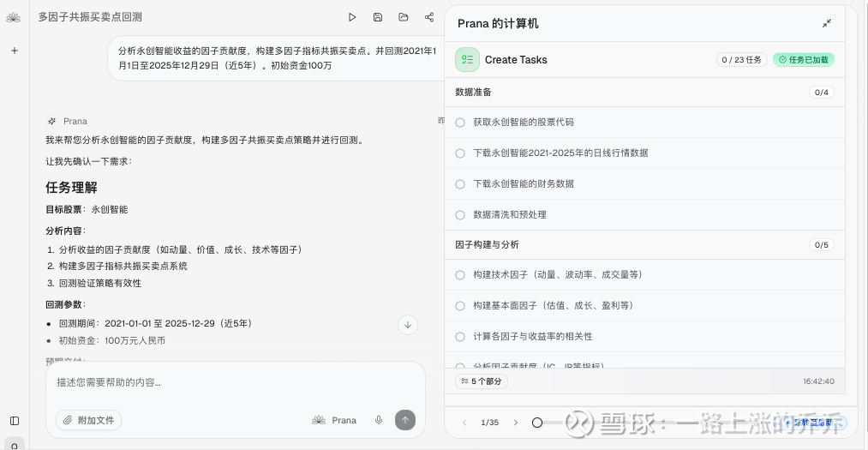
Task: Mark 构建基本面因子 task circle
Action: 460,306
